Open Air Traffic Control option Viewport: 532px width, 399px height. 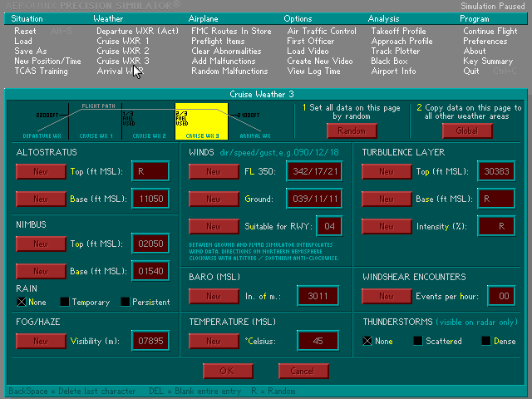[322, 31]
